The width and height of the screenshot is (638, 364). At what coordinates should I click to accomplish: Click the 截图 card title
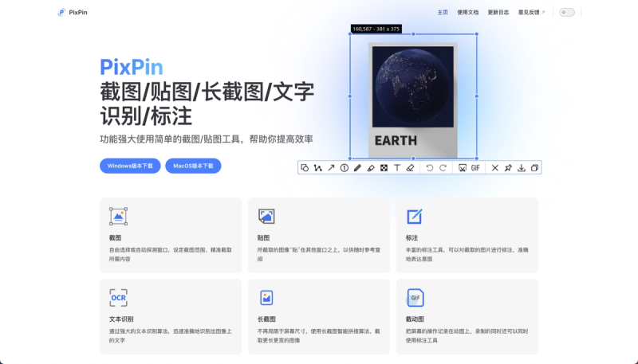[x=115, y=237]
